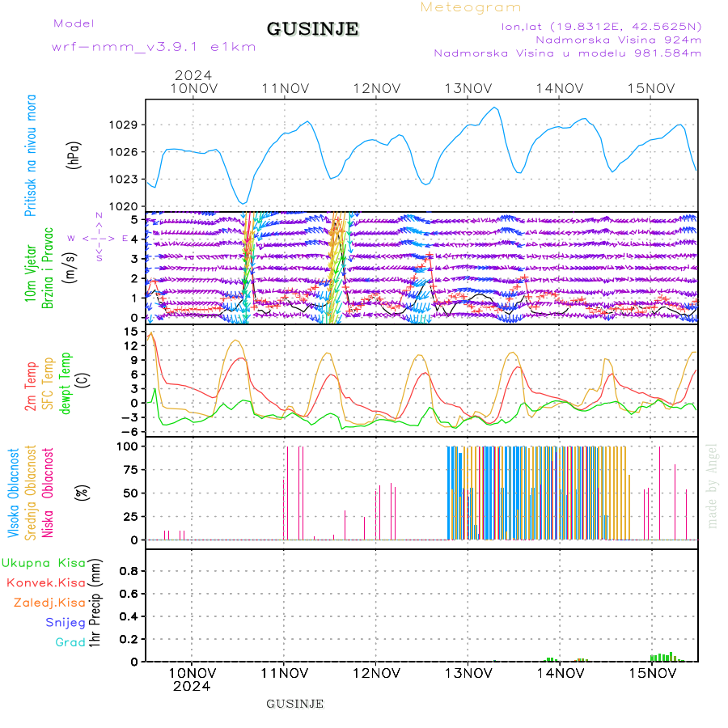This screenshot has height=728, width=728.
Task: Click 'Brzina i Pravac' axis label
Action: click(x=48, y=268)
